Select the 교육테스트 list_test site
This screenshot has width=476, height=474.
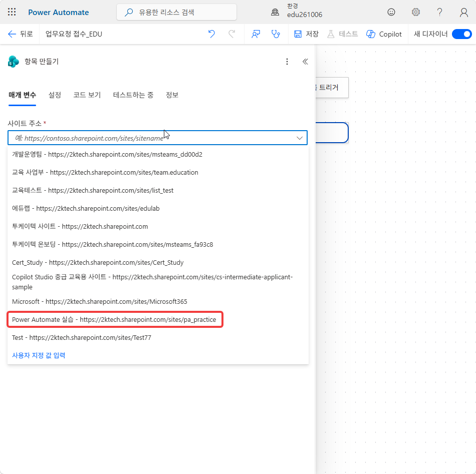click(x=158, y=190)
